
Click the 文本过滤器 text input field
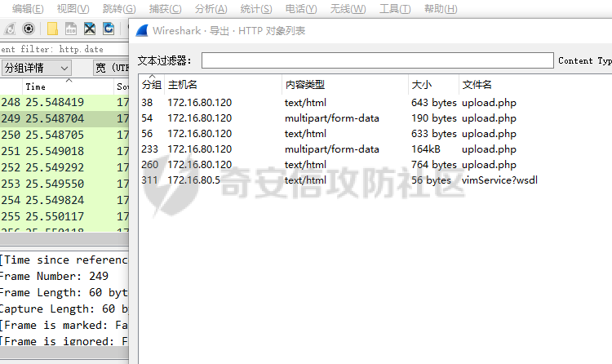[377, 61]
